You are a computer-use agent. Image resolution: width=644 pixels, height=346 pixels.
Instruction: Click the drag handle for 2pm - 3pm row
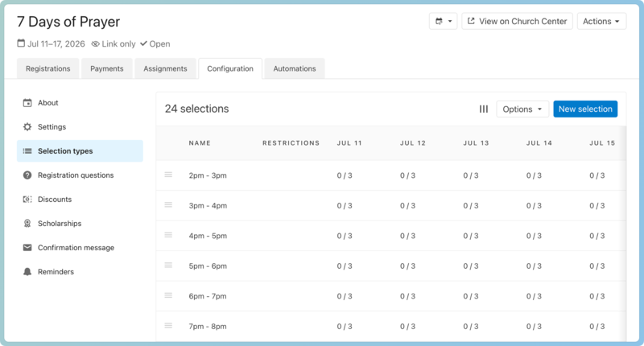(168, 175)
